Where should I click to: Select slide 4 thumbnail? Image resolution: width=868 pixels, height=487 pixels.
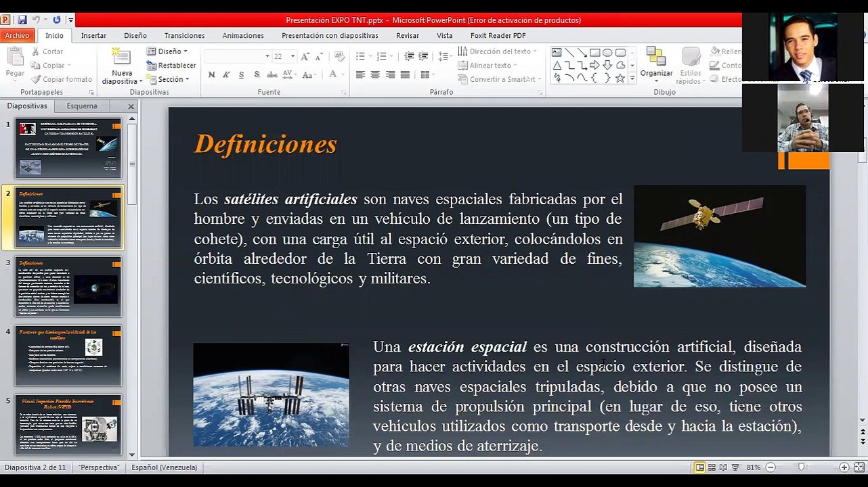point(68,356)
